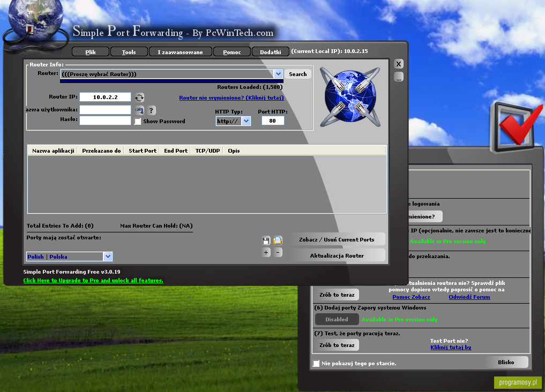545x392 pixels.
Task: Click the plus add entry icon
Action: tap(266, 252)
